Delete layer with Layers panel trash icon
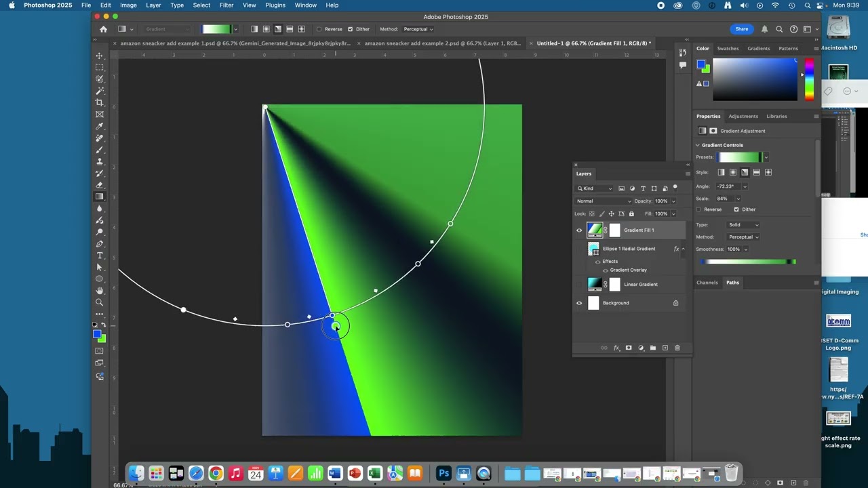868x488 pixels. 677,348
